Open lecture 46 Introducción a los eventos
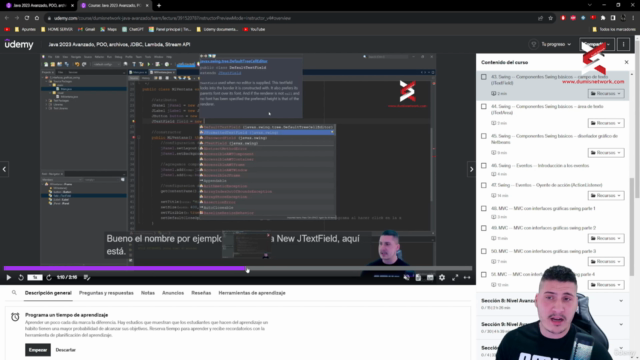The height and width of the screenshot is (360, 640). point(540,166)
